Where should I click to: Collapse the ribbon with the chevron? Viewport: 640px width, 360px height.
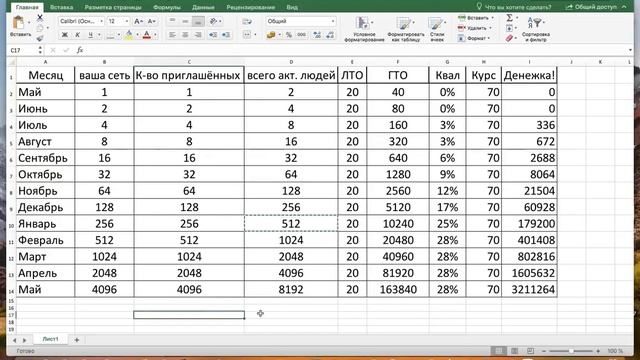(x=624, y=7)
